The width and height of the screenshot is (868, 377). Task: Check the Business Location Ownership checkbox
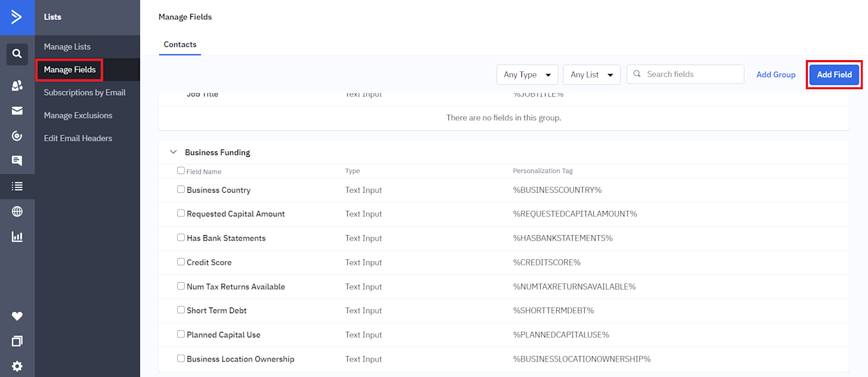[x=181, y=358]
